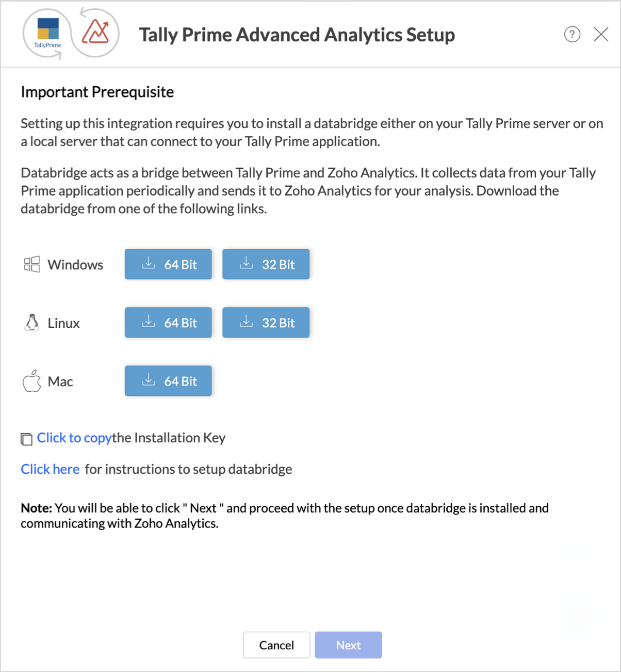Download Windows 64 Bit databridge
The height and width of the screenshot is (672, 621).
168,264
